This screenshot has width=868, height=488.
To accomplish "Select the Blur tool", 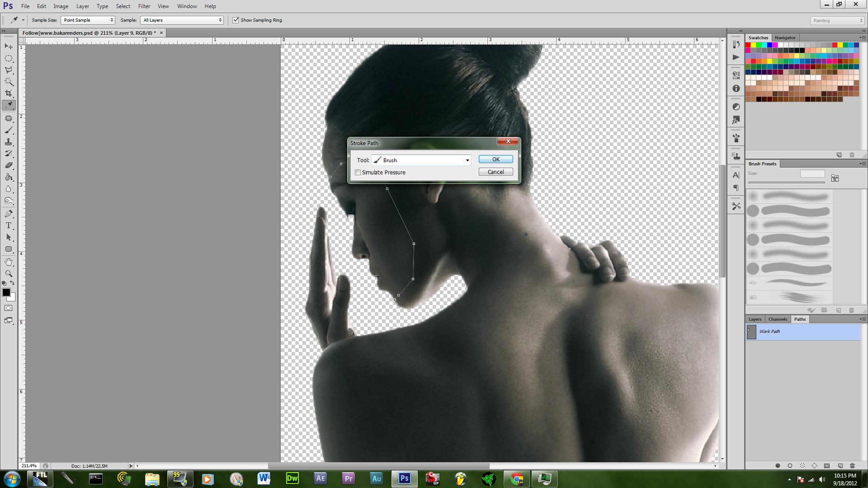I will pyautogui.click(x=9, y=189).
